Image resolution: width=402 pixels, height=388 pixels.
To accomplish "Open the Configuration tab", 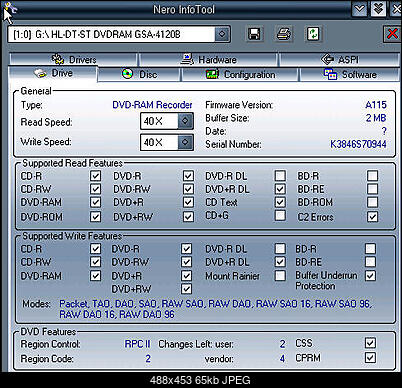I will click(x=240, y=74).
